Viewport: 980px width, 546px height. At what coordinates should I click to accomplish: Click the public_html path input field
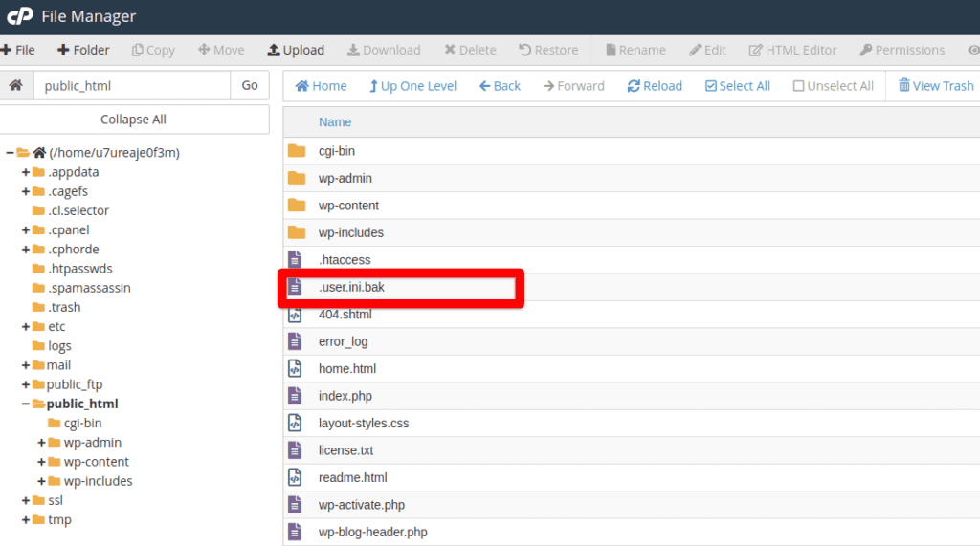coord(131,85)
